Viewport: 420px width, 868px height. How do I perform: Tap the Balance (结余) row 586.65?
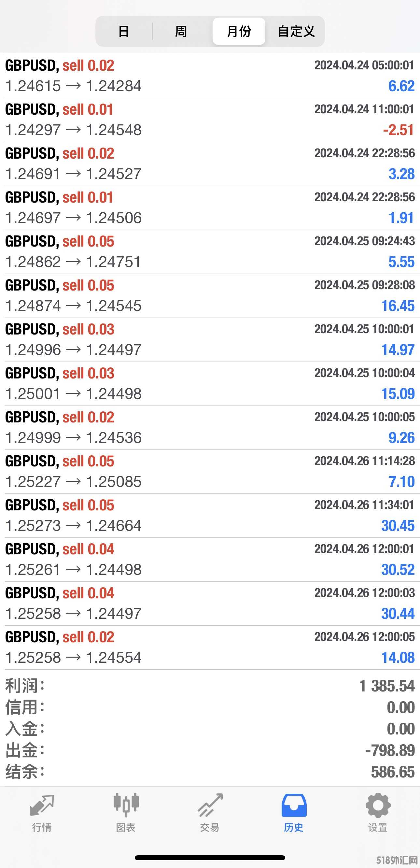(210, 772)
